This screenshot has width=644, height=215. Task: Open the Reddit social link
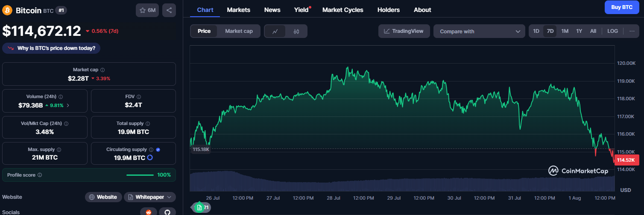click(x=148, y=212)
